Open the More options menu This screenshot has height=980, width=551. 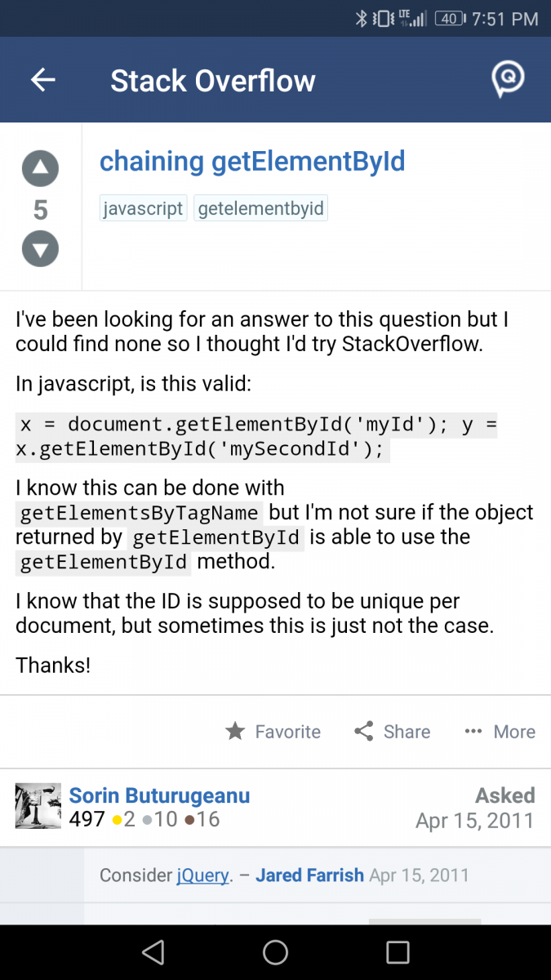(500, 732)
